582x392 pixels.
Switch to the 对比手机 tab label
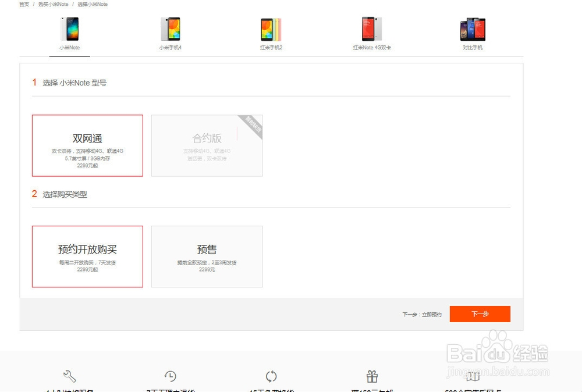click(x=473, y=48)
